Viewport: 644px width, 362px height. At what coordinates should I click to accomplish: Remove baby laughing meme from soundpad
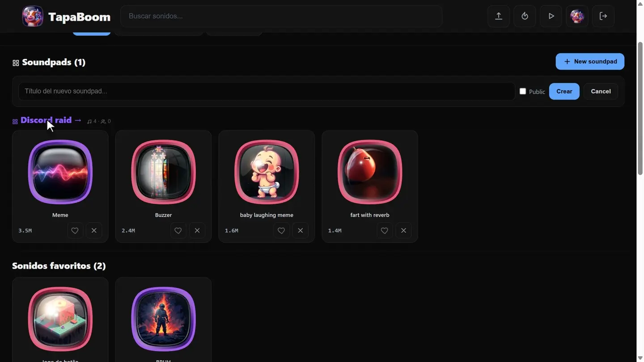point(301,231)
